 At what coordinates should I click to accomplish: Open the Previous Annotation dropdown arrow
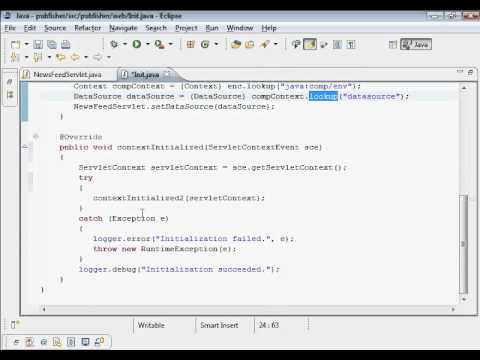click(49, 57)
